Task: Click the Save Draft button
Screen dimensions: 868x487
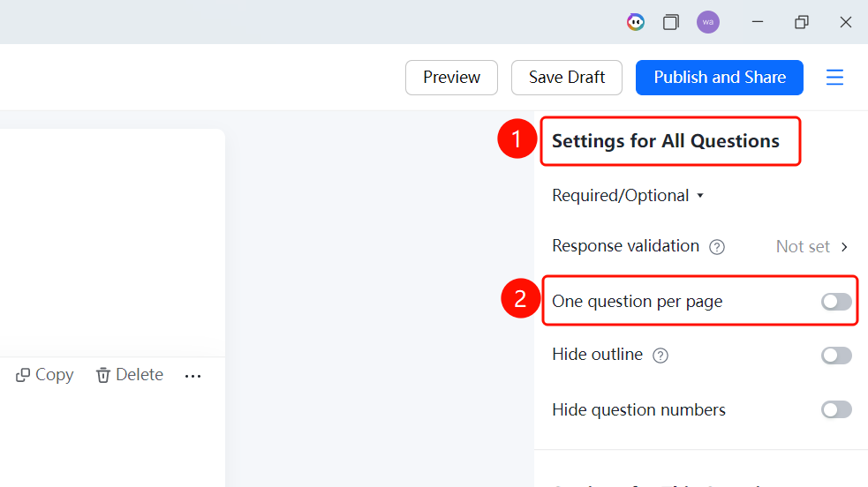Action: [x=567, y=78]
